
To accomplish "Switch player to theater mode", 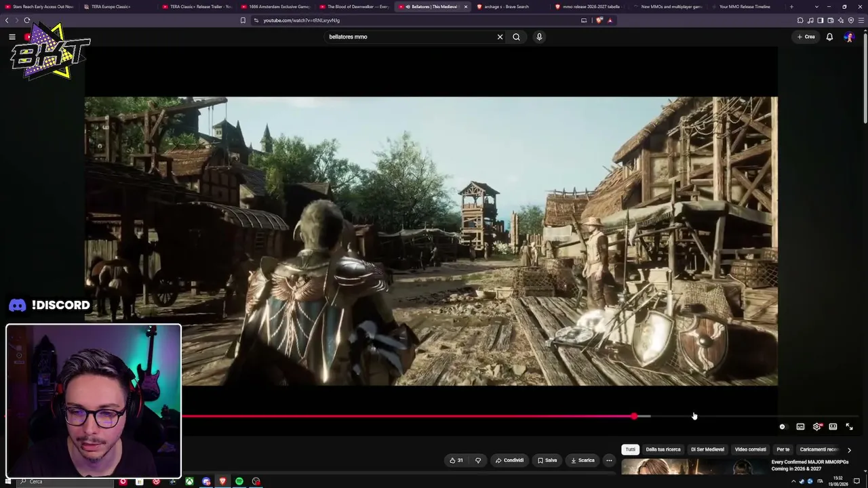I will (833, 426).
